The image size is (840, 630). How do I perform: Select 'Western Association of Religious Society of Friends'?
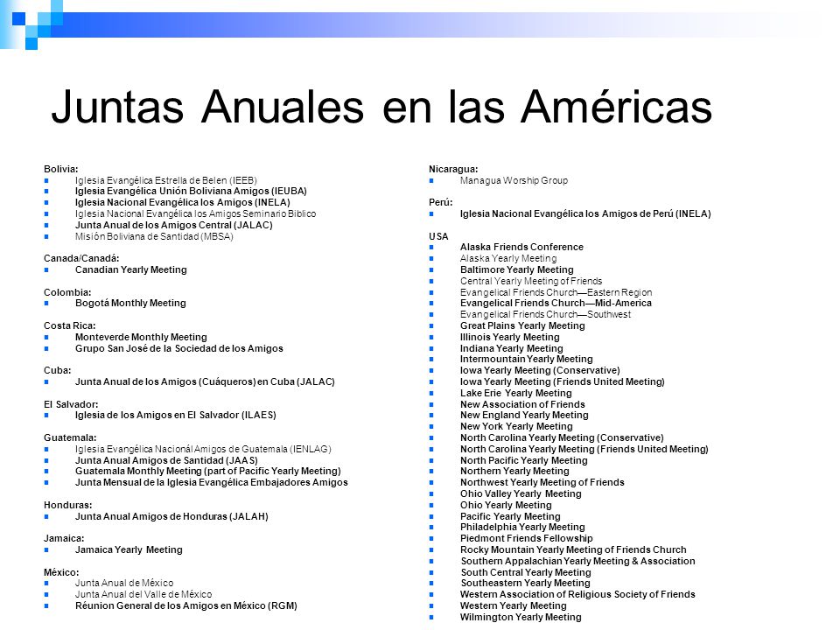click(x=577, y=594)
